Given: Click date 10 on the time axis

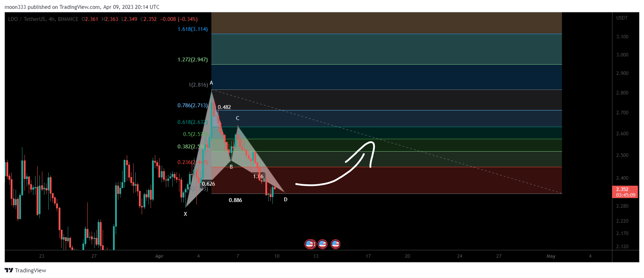Looking at the screenshot, I should tap(277, 256).
